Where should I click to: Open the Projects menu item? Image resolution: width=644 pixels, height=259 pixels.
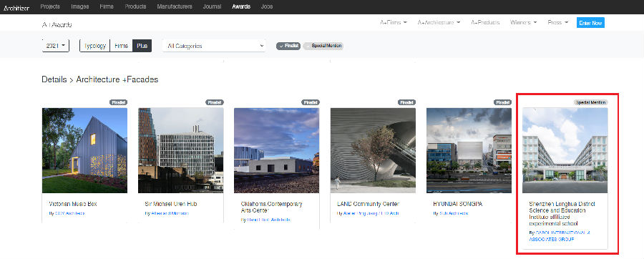tap(50, 6)
